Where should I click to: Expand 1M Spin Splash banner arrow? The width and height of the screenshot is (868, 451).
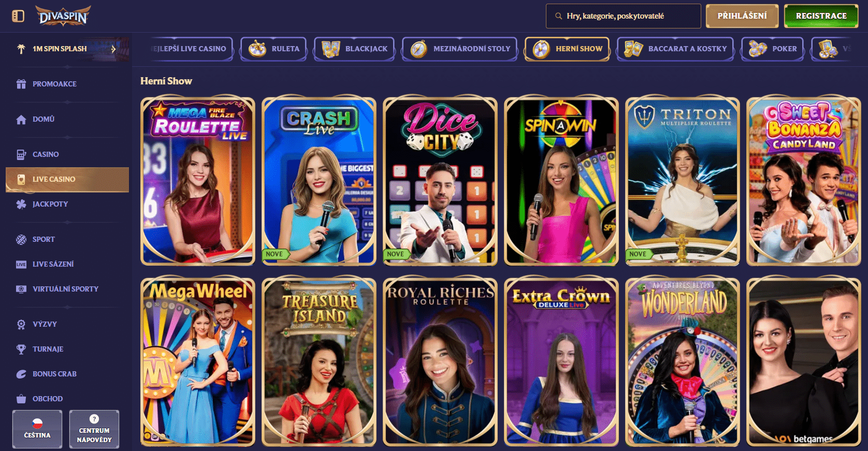pos(113,49)
